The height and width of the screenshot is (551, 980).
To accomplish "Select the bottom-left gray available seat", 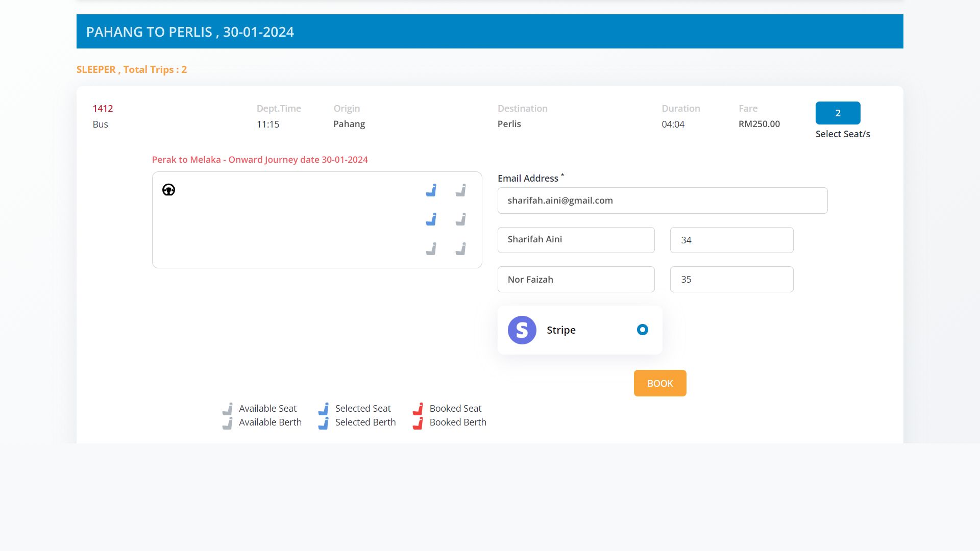I will (431, 249).
